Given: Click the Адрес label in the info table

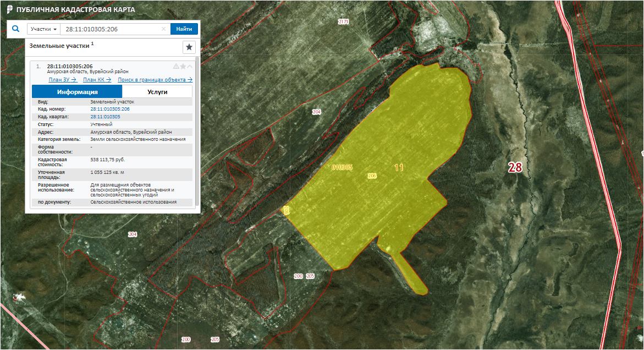Looking at the screenshot, I should point(46,132).
